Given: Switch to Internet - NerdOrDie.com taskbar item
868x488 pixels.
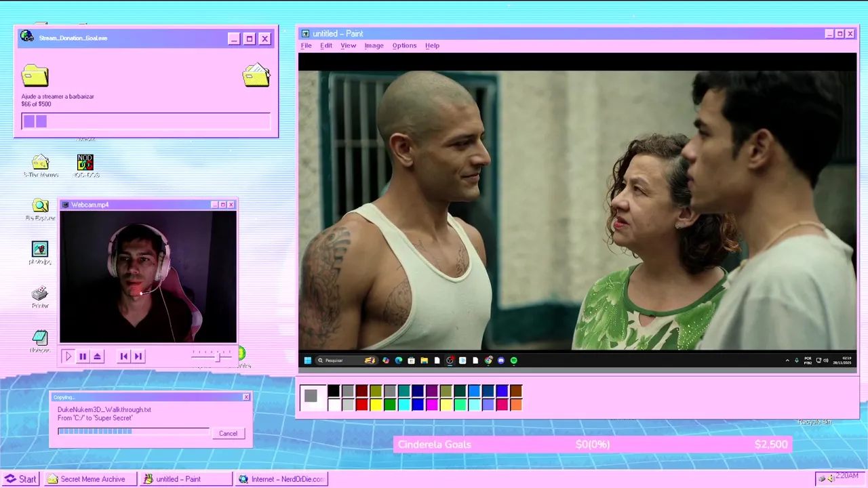Looking at the screenshot, I should [x=281, y=479].
